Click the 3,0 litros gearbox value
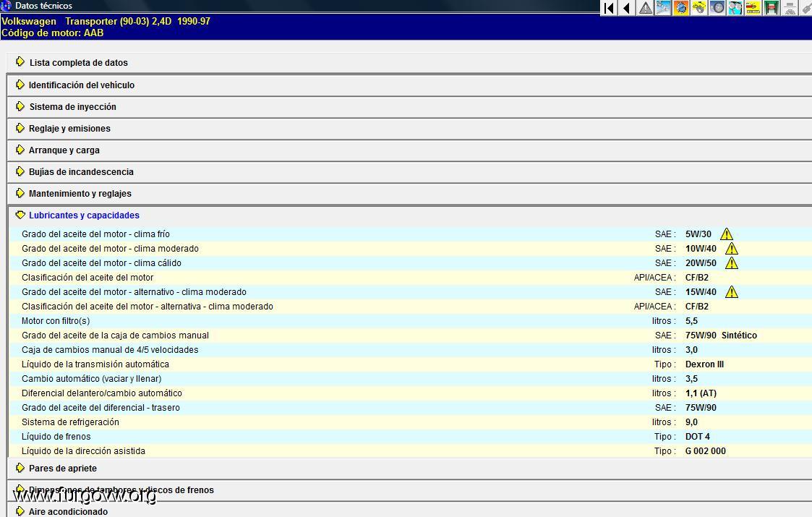This screenshot has height=517, width=812. [x=691, y=350]
